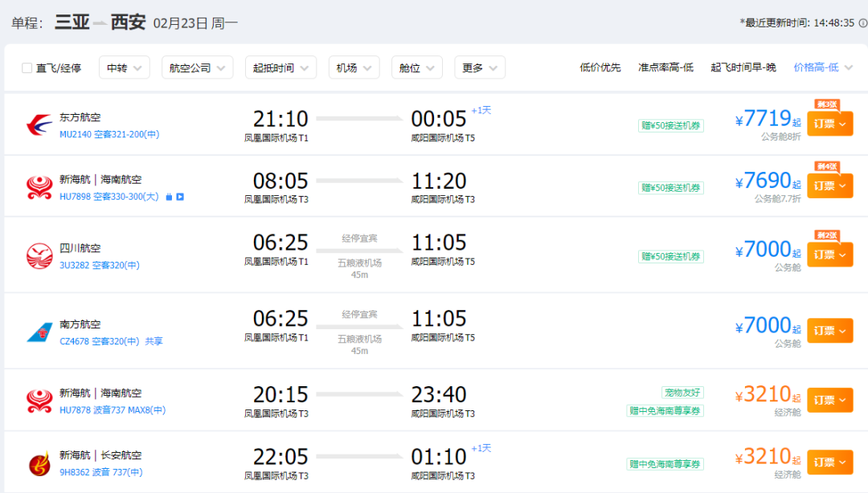Sort by 起飞时间早-晚
Screen dimensions: 868x493
743,68
